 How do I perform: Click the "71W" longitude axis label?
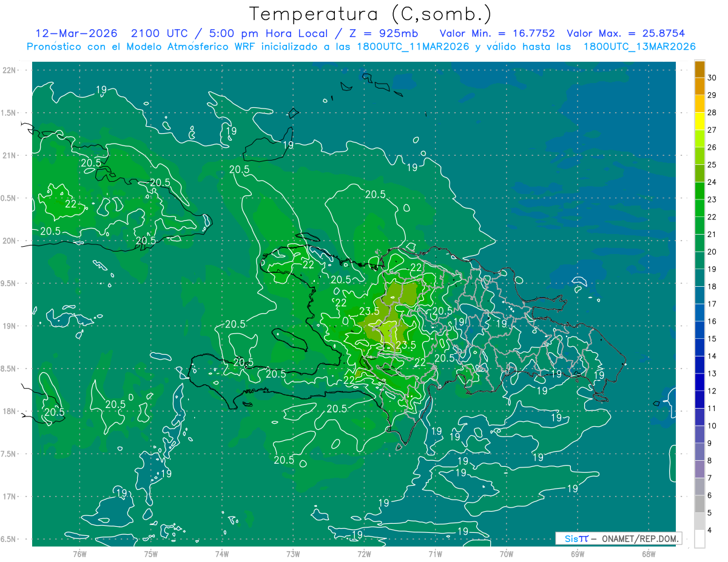(435, 554)
